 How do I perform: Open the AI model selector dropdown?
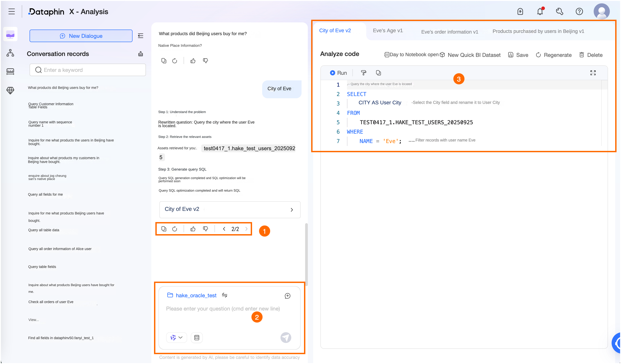[x=176, y=338]
